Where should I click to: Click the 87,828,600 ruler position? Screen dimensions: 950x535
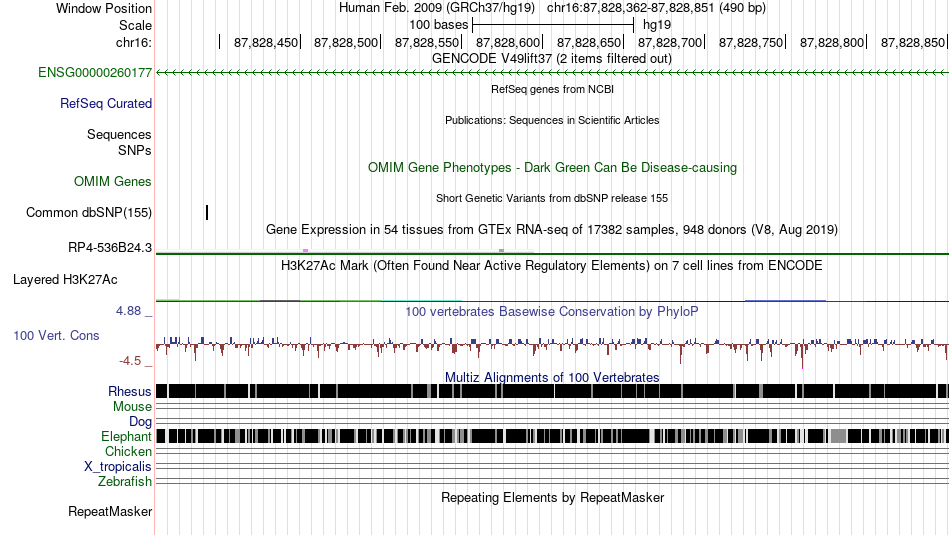(x=508, y=42)
